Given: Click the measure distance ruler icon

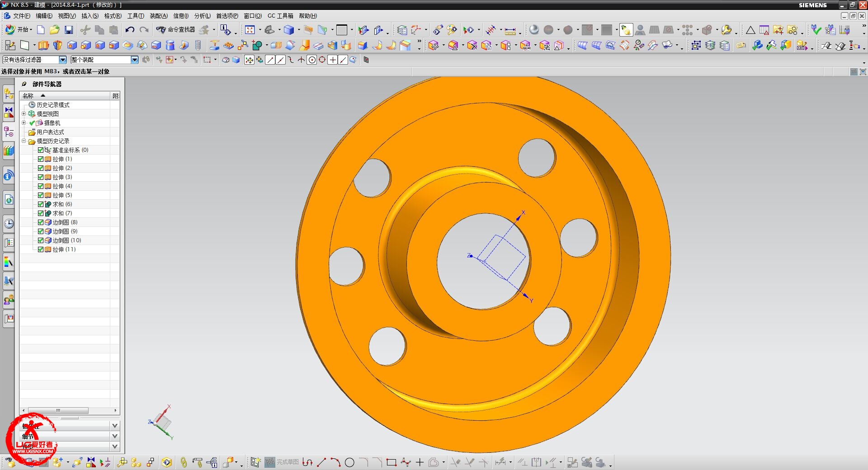Looking at the screenshot, I should click(510, 30).
